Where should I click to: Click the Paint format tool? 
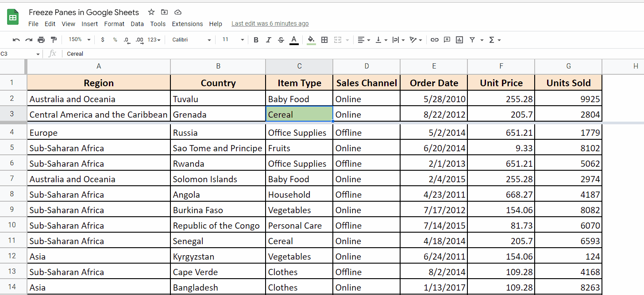coord(54,39)
